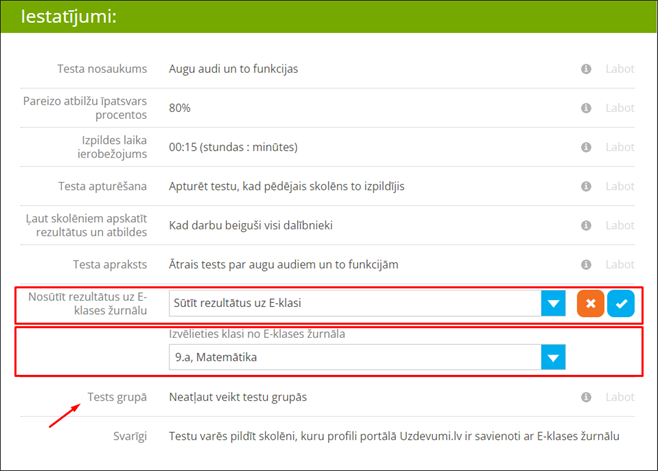
Task: Click Labot for Testa apraksts description
Action: pyautogui.click(x=619, y=264)
